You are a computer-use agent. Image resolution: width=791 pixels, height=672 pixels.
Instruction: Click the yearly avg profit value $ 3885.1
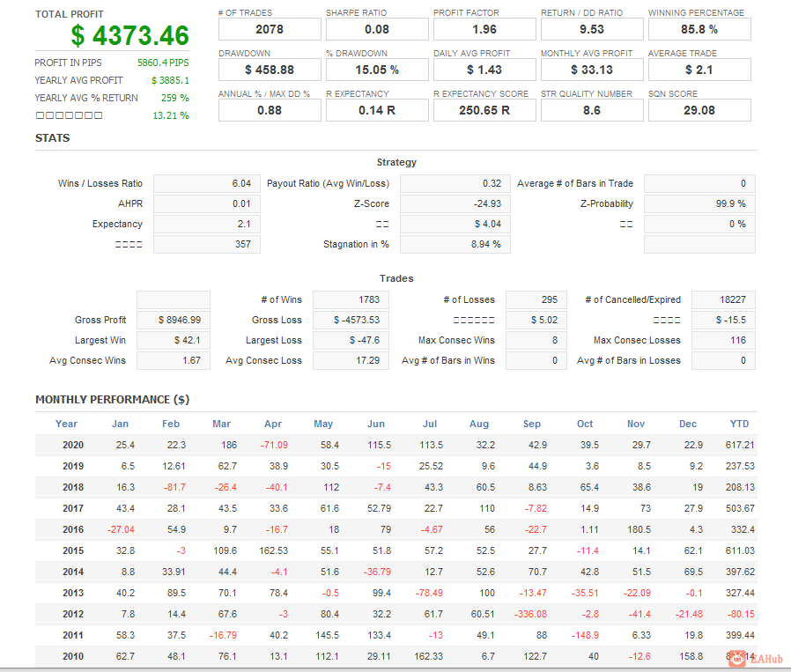pos(171,80)
